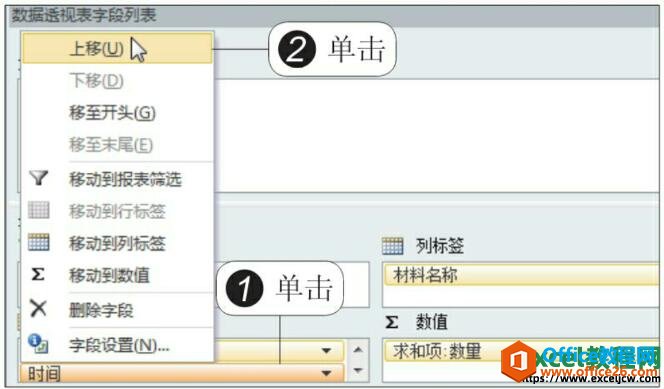This screenshot has height=389, width=664.
Task: Click the row area scroll-down arrow
Action: pyautogui.click(x=358, y=370)
